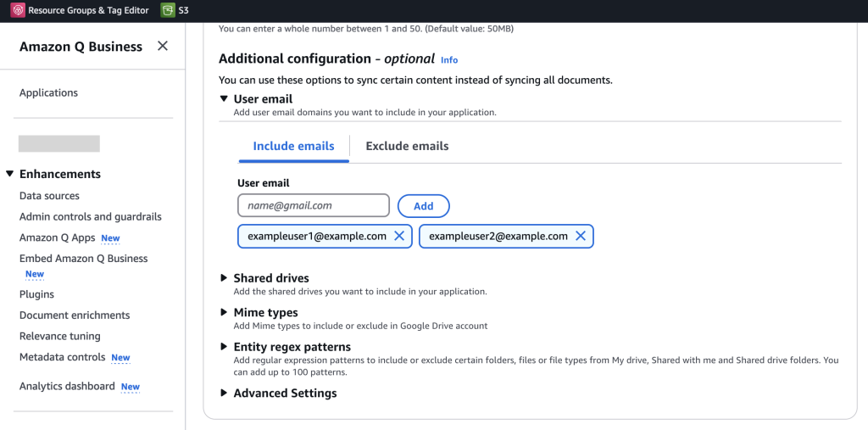Expand the Advanced Settings section
Screen dimensions: 868x430
pos(224,393)
